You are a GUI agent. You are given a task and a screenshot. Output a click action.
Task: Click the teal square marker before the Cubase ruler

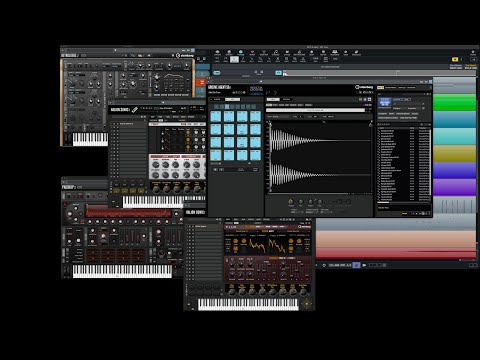coord(279,73)
